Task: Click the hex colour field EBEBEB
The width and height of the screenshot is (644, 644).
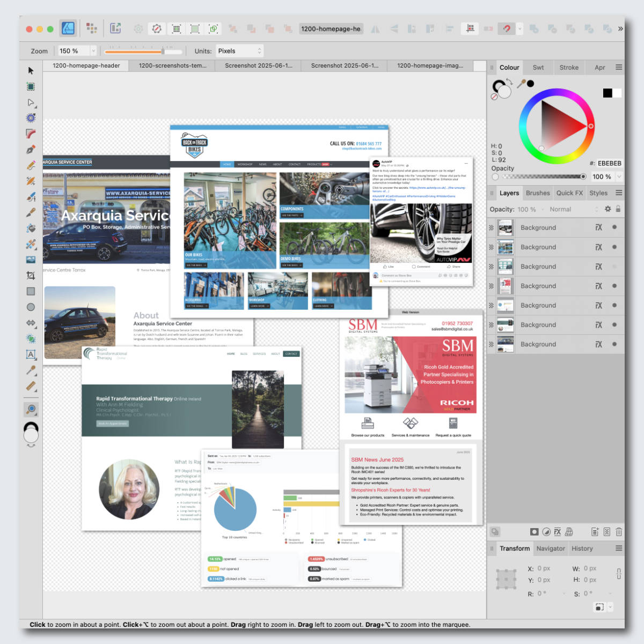Action: point(610,163)
